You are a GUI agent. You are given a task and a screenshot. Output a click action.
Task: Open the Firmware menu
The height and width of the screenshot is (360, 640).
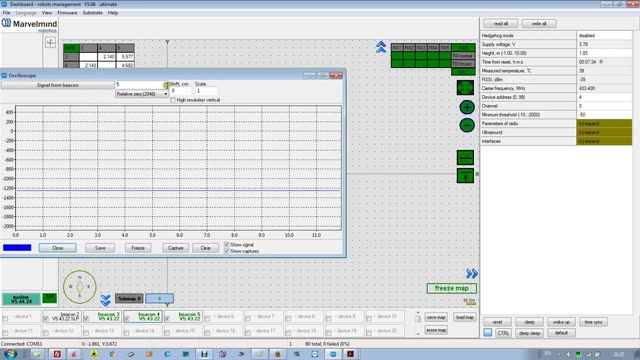pos(67,13)
